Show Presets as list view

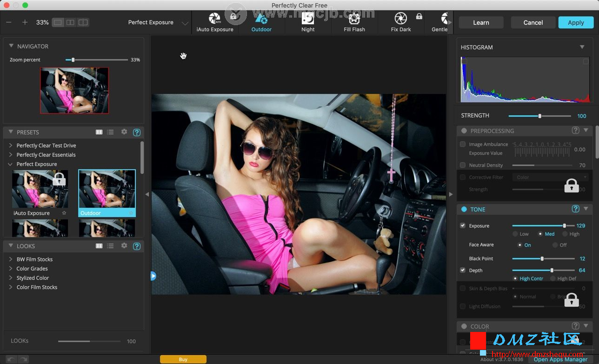click(110, 132)
